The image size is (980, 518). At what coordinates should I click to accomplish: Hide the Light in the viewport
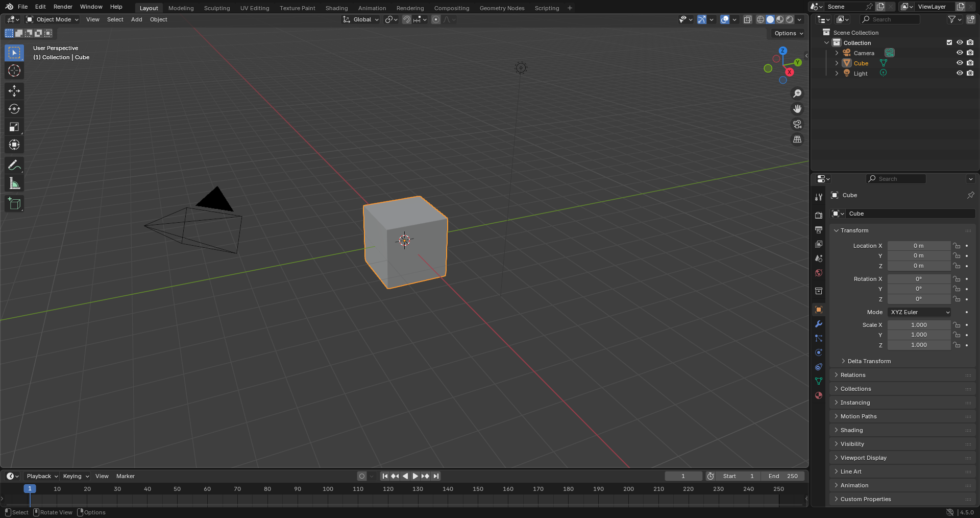coord(960,73)
